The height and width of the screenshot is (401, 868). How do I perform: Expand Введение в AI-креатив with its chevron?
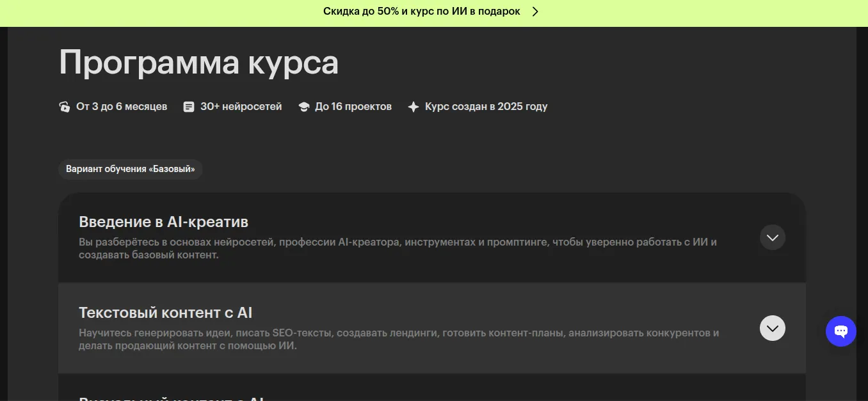(x=773, y=237)
